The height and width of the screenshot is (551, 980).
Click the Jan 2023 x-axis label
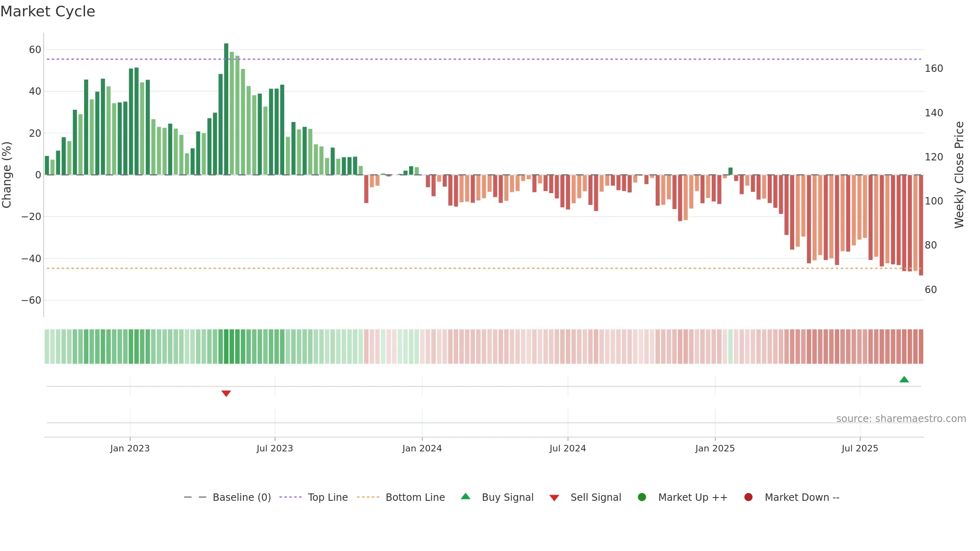(130, 449)
